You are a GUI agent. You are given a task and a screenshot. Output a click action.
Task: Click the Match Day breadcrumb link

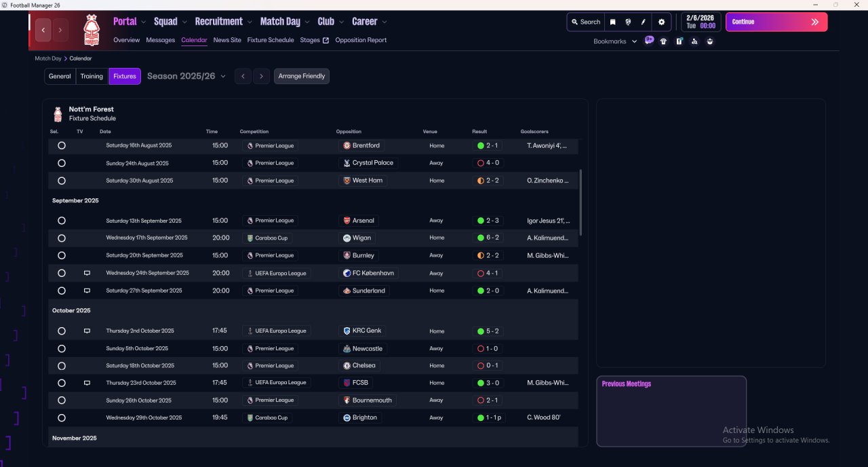pos(48,58)
